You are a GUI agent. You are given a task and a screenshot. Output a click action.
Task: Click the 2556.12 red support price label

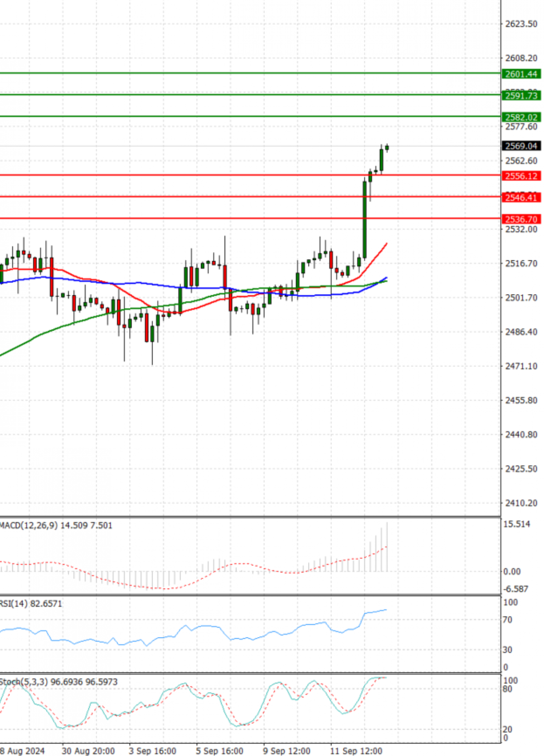pos(521,176)
